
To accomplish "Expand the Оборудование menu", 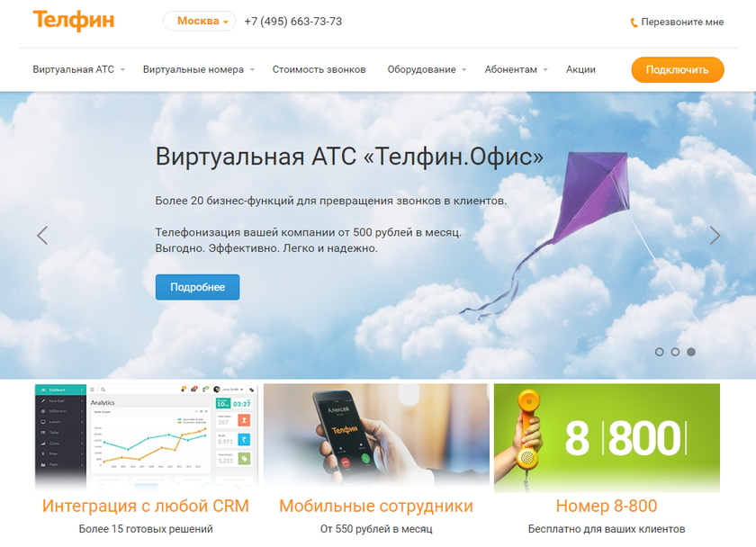I will coord(427,69).
